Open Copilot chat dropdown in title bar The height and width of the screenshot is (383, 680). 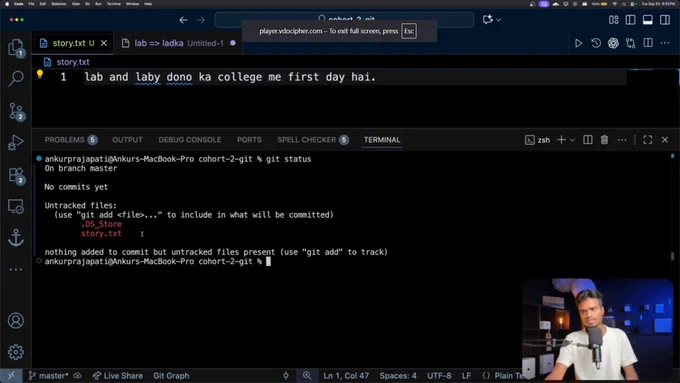pos(499,20)
